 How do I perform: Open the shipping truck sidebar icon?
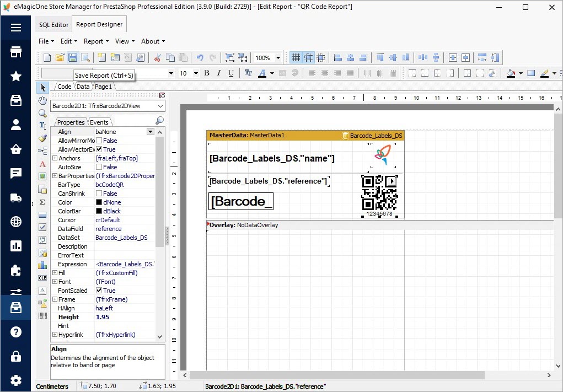tap(16, 197)
